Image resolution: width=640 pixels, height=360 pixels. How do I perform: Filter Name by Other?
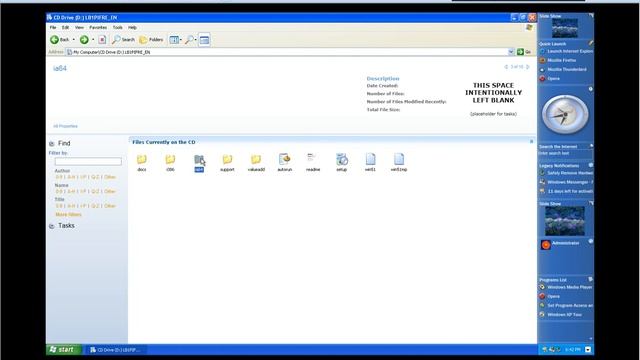pos(110,191)
